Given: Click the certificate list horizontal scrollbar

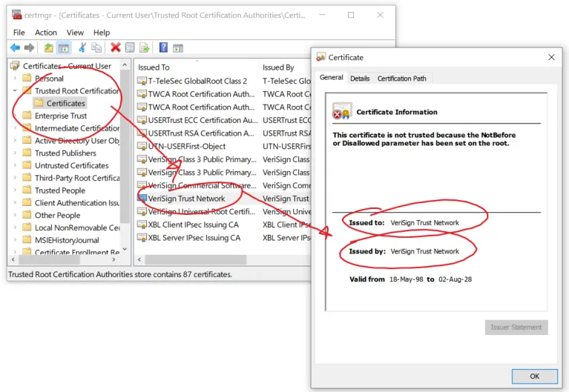Looking at the screenshot, I should [x=196, y=259].
